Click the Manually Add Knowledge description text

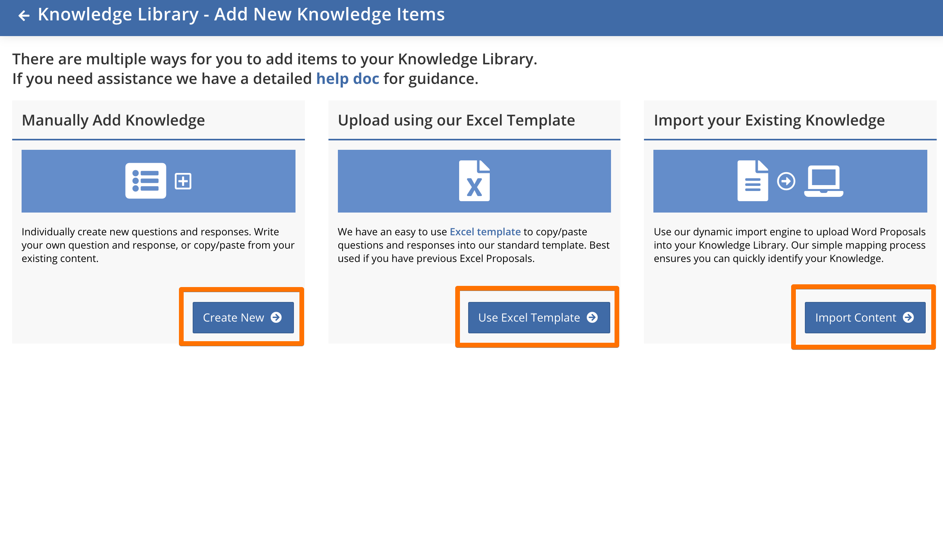tap(158, 245)
